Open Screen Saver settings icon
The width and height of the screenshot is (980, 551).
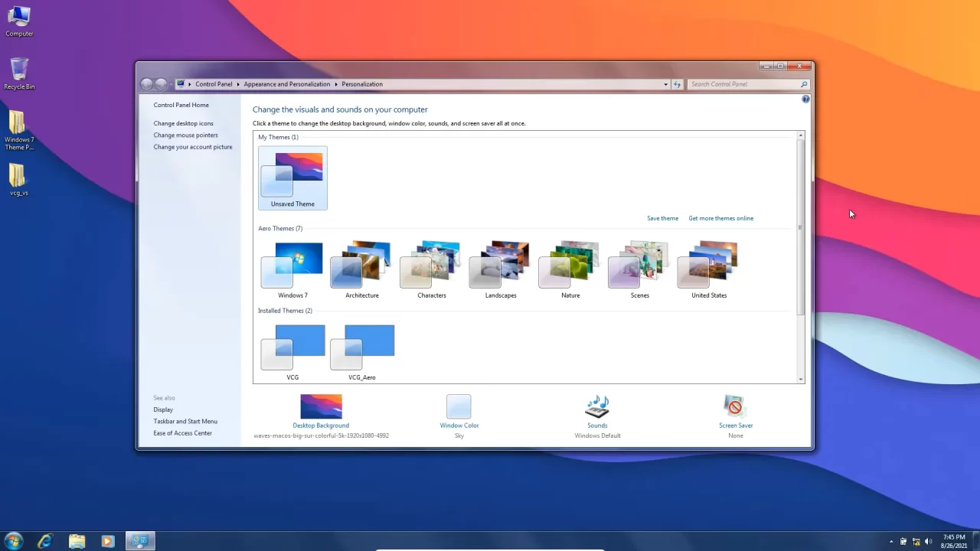735,406
